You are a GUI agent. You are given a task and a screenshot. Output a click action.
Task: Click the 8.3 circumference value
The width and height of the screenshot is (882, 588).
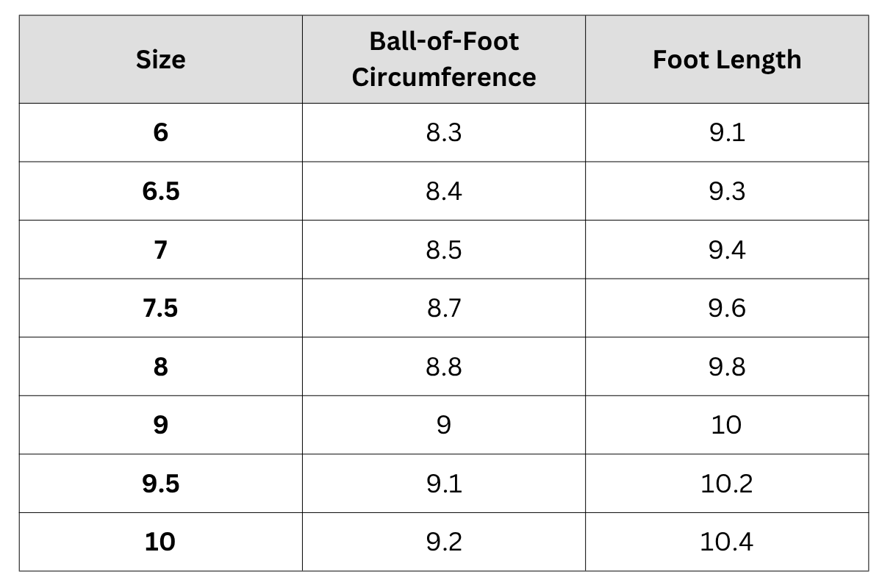(444, 132)
